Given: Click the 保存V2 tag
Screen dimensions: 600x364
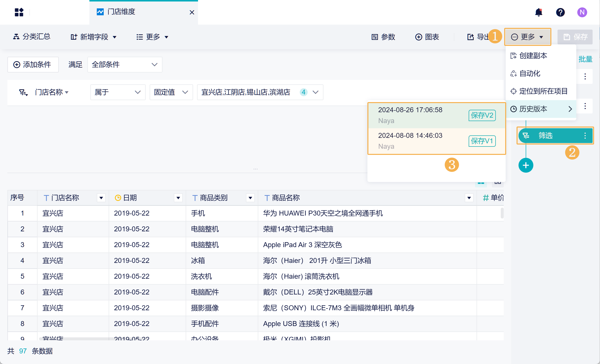Looking at the screenshot, I should click(482, 115).
